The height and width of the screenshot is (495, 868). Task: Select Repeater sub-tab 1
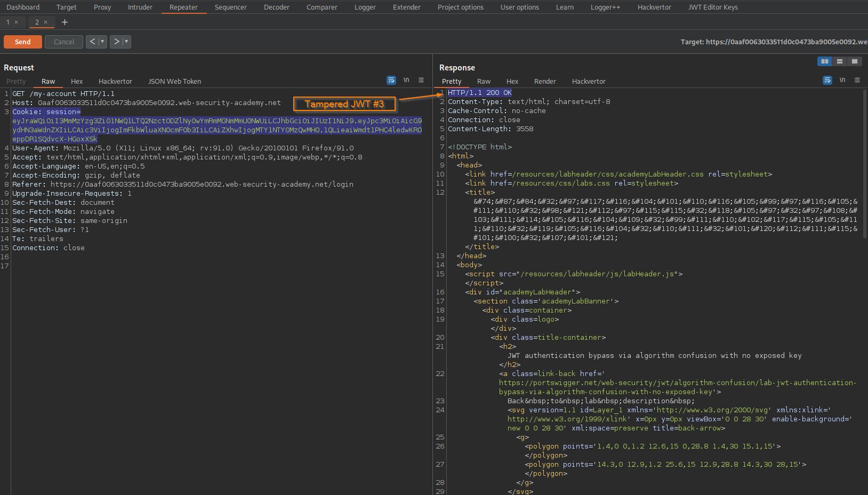pos(8,22)
